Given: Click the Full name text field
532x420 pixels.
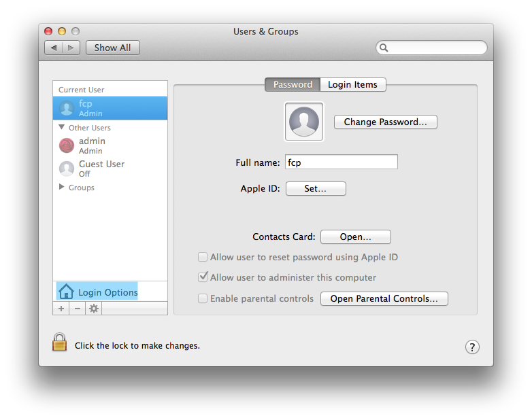Looking at the screenshot, I should (342, 162).
